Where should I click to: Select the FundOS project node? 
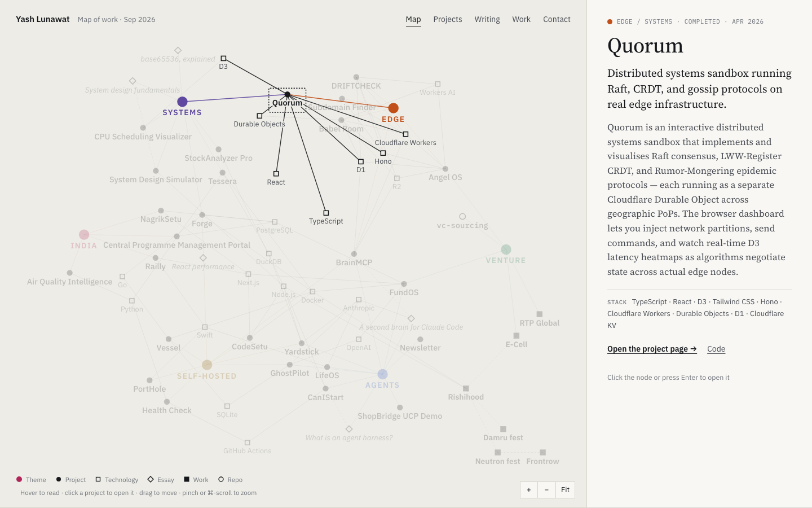click(404, 284)
